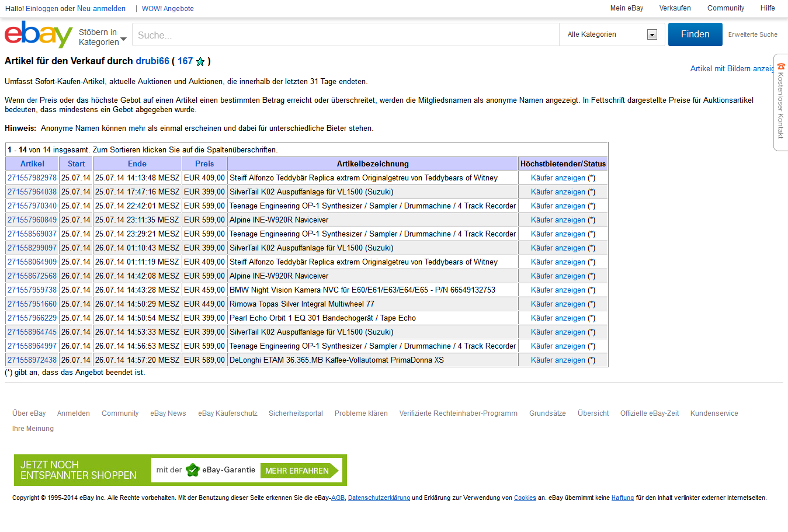Viewport: 788px width, 532px height.
Task: Open item 271557960849
Action: tap(32, 220)
